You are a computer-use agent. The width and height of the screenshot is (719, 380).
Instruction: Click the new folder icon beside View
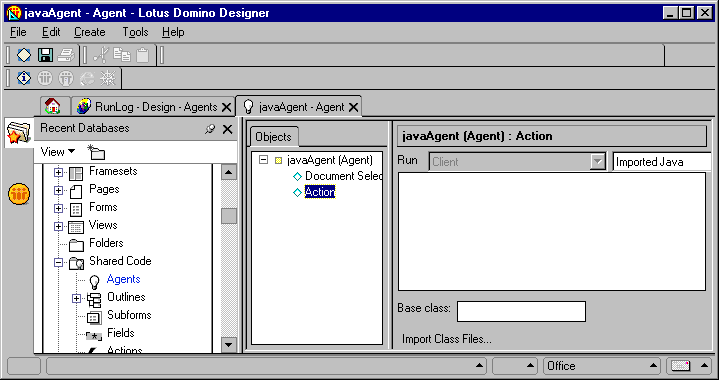tap(96, 152)
